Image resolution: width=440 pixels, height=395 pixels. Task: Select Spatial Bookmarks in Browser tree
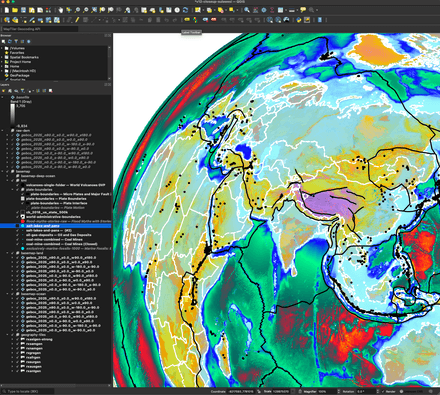(x=24, y=57)
